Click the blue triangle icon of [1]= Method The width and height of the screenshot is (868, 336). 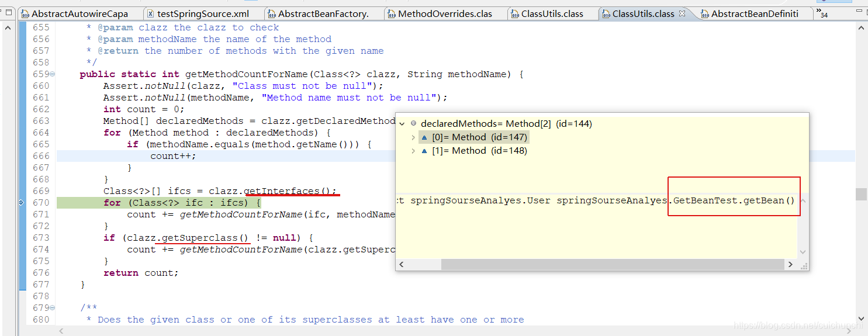pyautogui.click(x=424, y=151)
